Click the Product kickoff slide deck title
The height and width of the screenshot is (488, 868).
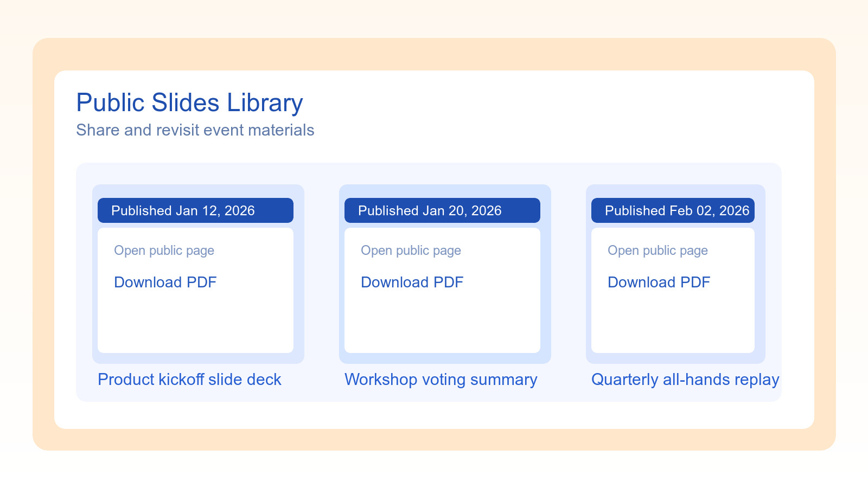coord(189,380)
